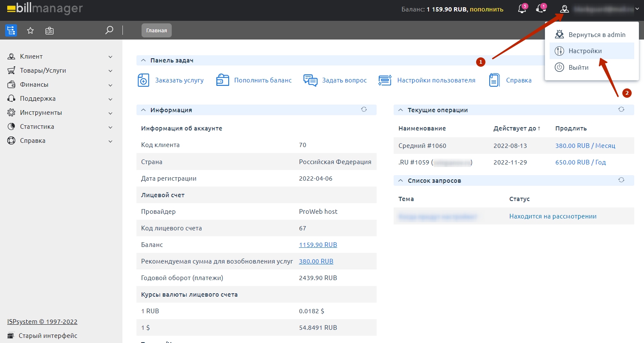This screenshot has height=343, width=644.
Task: Choose 'Настройки' in user menu
Action: click(x=592, y=51)
